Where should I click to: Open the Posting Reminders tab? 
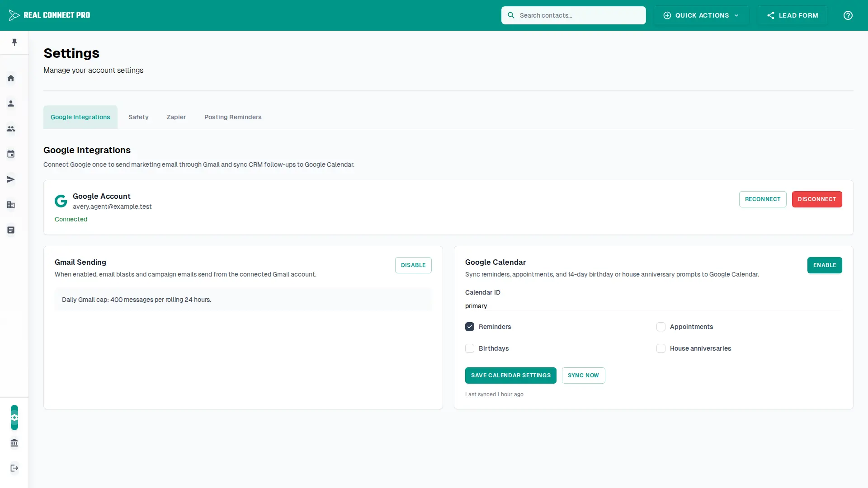point(233,117)
